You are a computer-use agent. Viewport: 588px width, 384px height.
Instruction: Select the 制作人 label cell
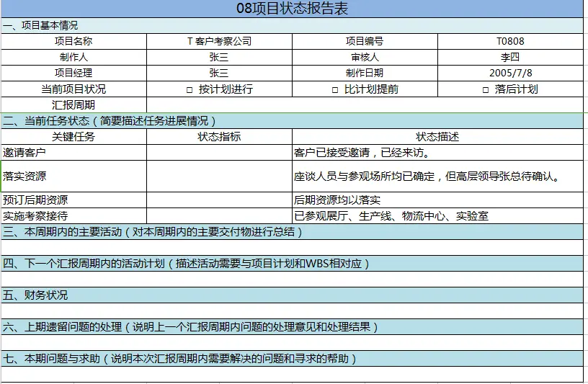point(73,57)
